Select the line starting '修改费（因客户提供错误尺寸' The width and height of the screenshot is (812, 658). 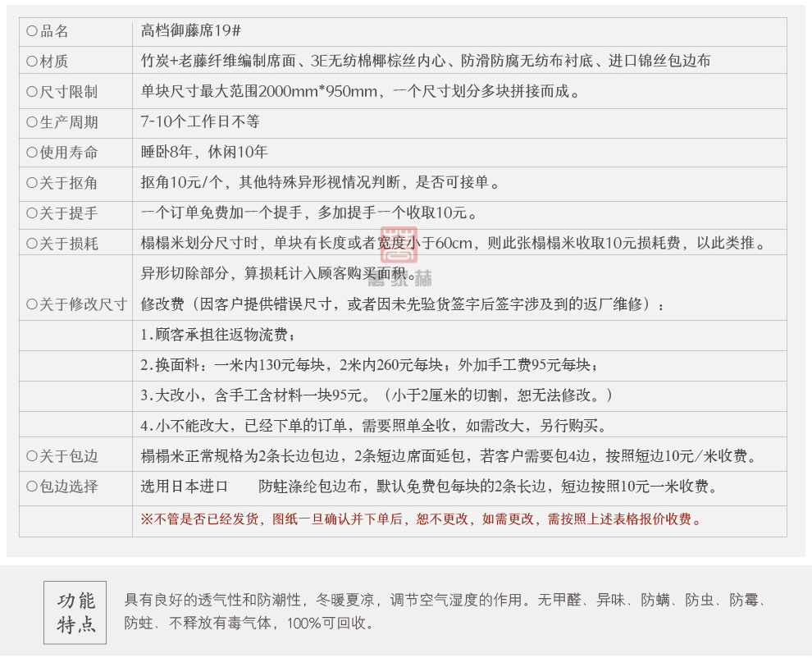point(403,304)
